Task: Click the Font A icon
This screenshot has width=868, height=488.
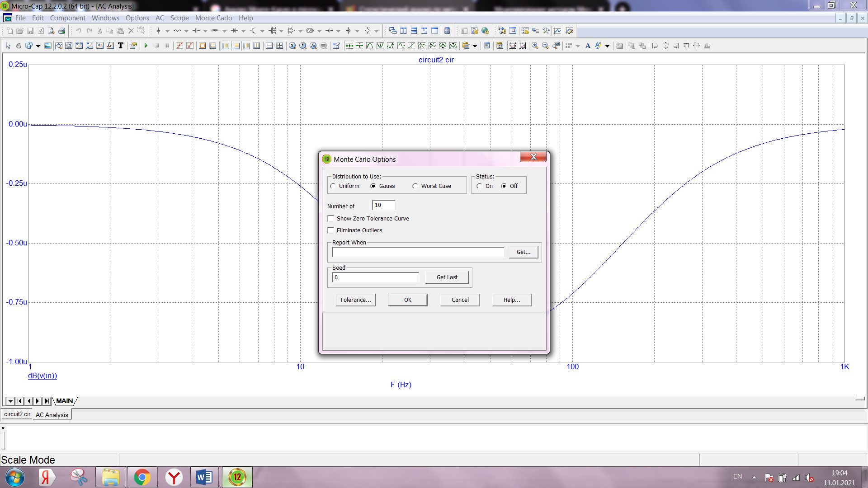Action: coord(588,46)
